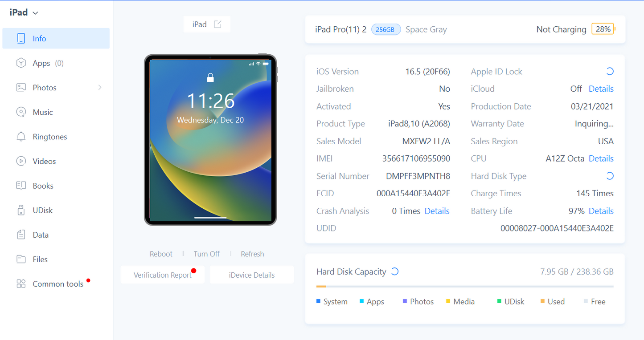The width and height of the screenshot is (644, 340).
Task: Click the UDisk drive icon
Action: coord(21,210)
